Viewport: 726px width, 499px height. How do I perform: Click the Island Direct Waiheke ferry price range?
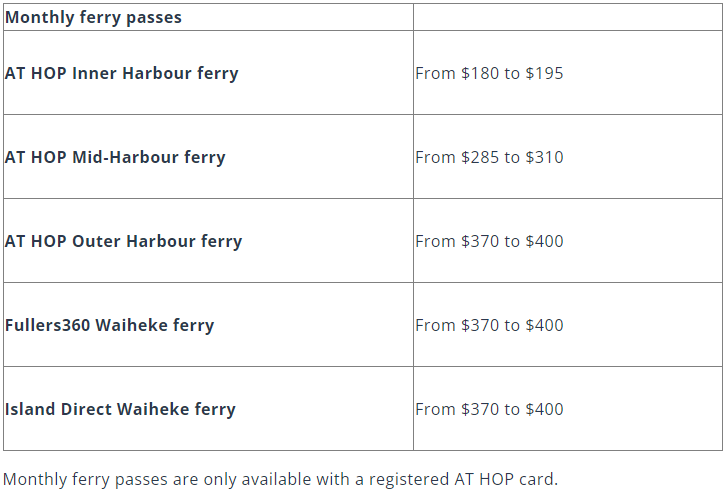489,409
